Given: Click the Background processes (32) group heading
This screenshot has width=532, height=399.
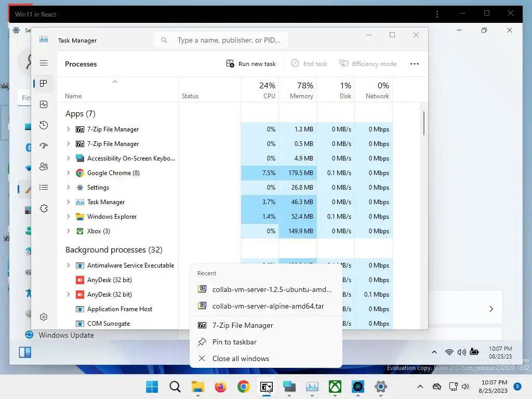Looking at the screenshot, I should (114, 250).
